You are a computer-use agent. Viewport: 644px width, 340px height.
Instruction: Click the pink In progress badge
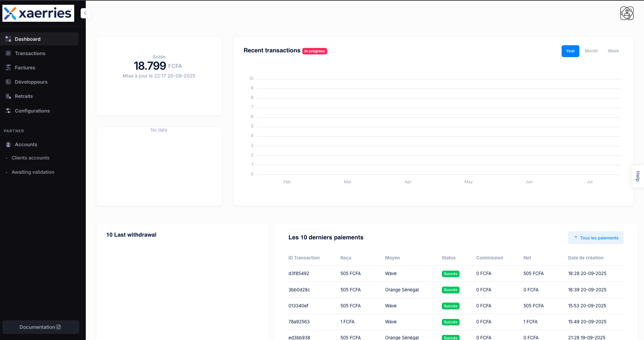click(315, 51)
